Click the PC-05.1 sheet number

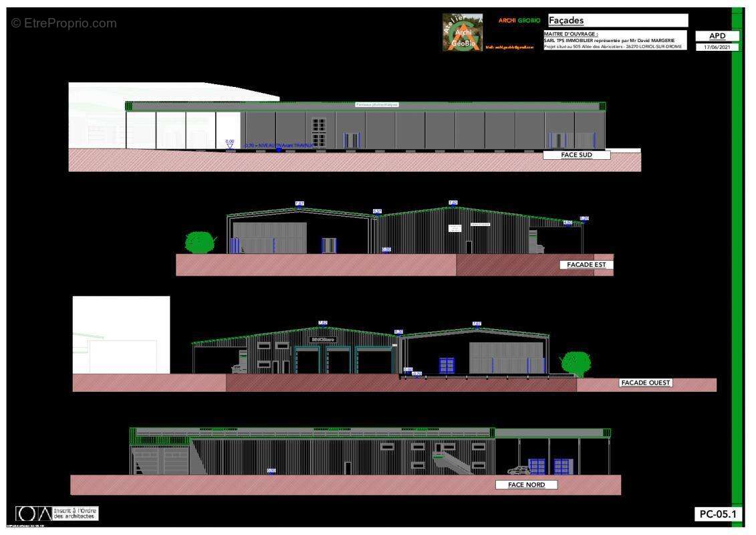click(717, 514)
